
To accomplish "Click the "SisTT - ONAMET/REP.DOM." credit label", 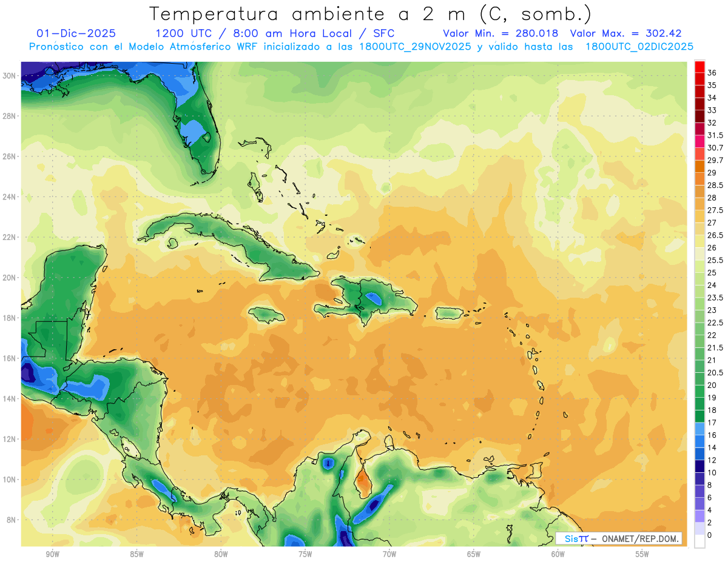I will (x=619, y=538).
